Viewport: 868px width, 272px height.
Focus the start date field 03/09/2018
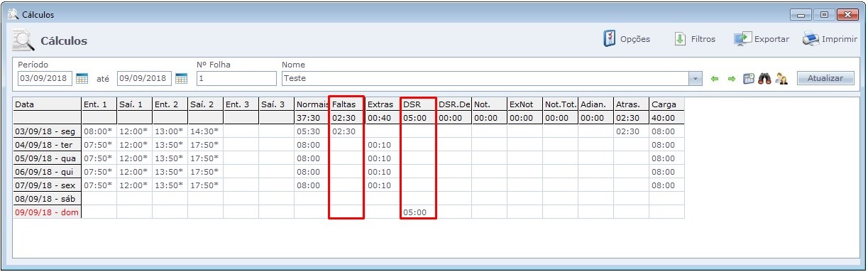point(45,78)
